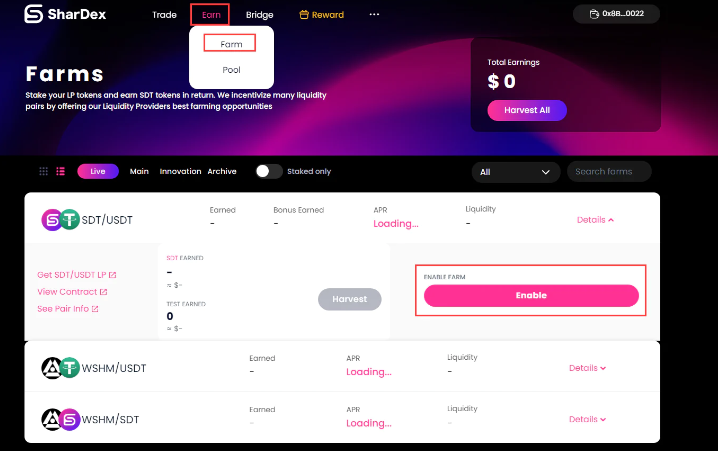The width and height of the screenshot is (719, 451).
Task: Open the All sorting dropdown
Action: click(516, 172)
